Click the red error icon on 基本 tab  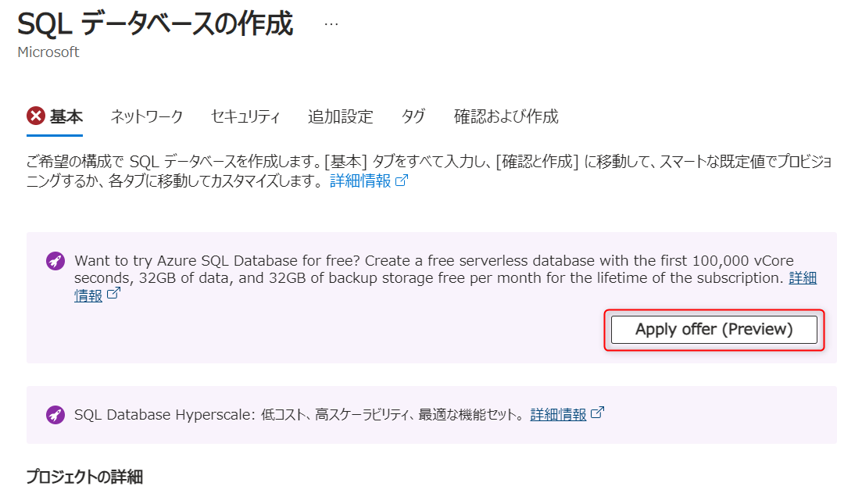point(36,116)
